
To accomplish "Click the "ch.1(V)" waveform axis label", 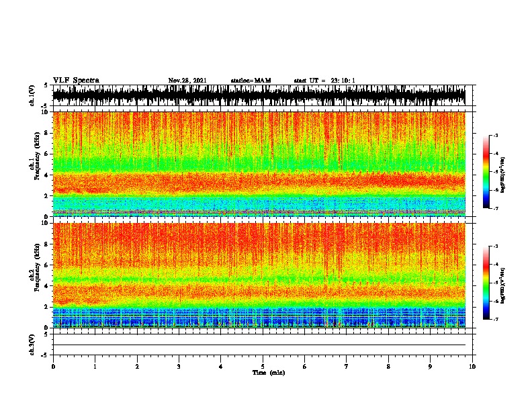I will 32,95.
